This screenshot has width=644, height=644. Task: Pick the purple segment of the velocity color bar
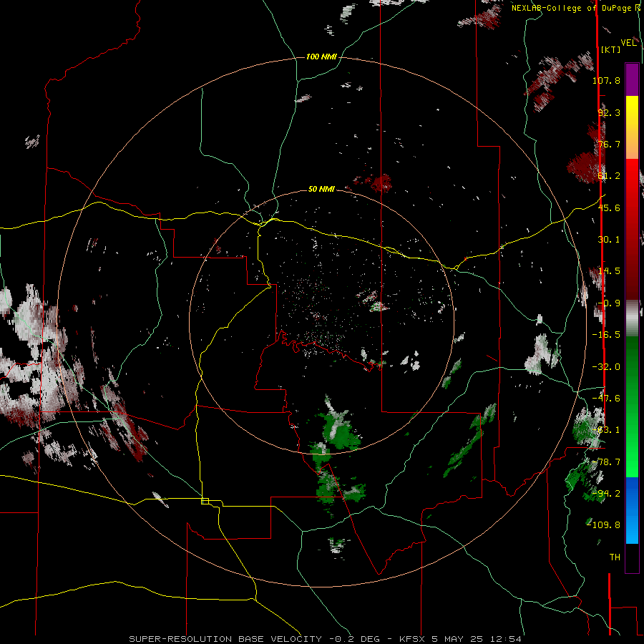coord(632,79)
